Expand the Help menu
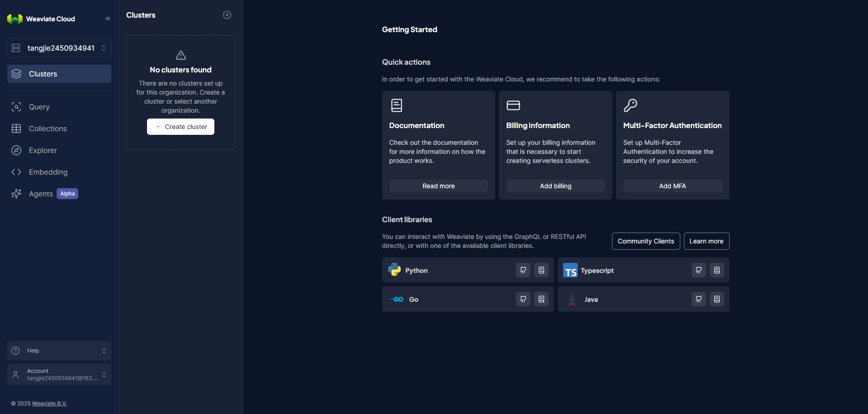The height and width of the screenshot is (414, 868). [x=59, y=351]
